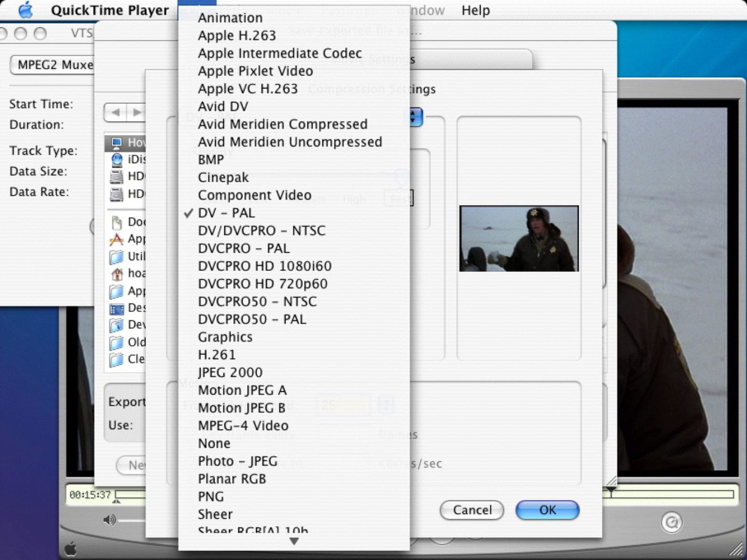Click the iDisk globe icon in sidebar
The height and width of the screenshot is (560, 747).
(117, 160)
